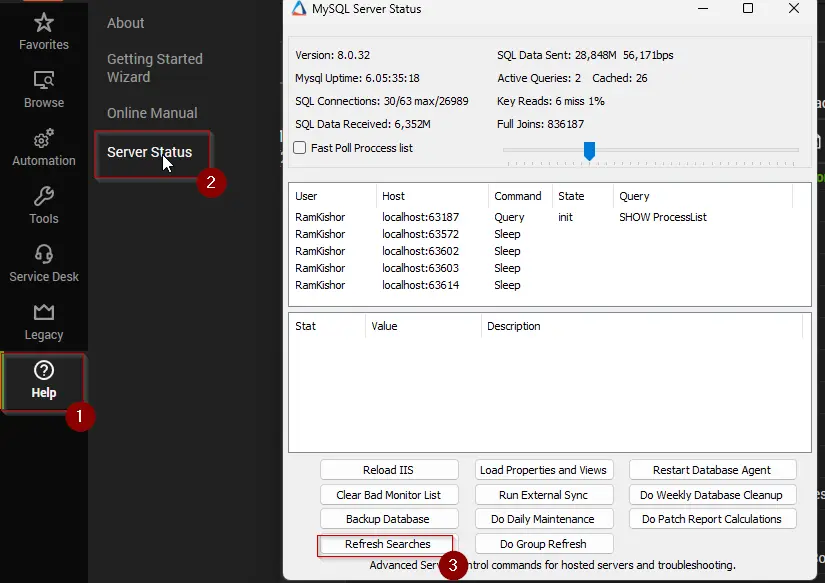The height and width of the screenshot is (583, 825).
Task: Enable Fast Poll Process list checkbox
Action: 299,148
